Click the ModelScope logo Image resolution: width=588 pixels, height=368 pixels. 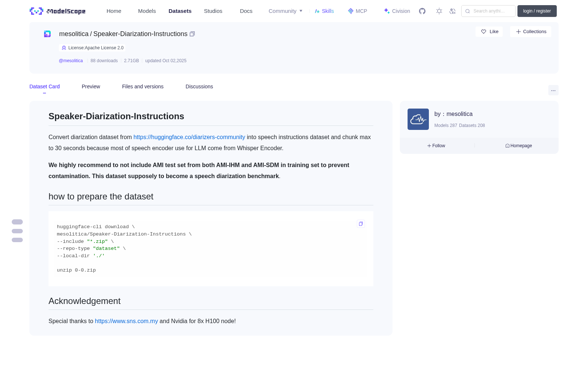click(x=58, y=11)
